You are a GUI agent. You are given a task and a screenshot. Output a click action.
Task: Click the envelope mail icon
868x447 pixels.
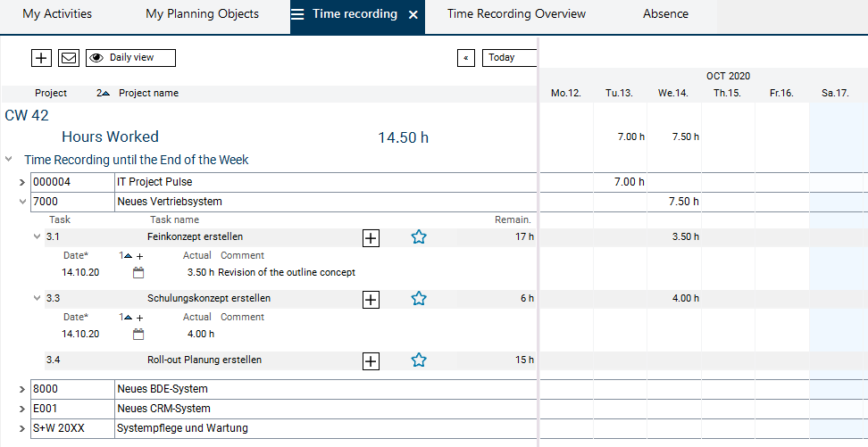click(x=68, y=58)
